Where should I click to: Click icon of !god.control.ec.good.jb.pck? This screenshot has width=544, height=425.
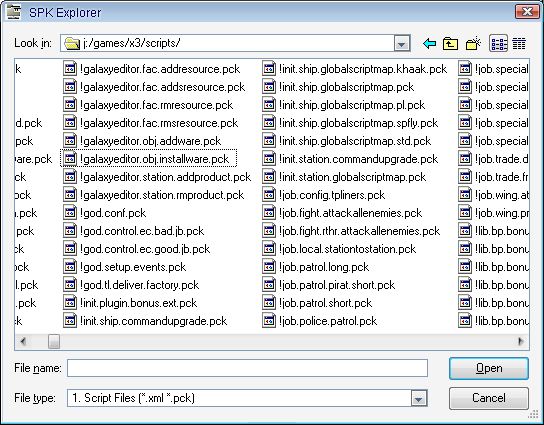click(70, 249)
